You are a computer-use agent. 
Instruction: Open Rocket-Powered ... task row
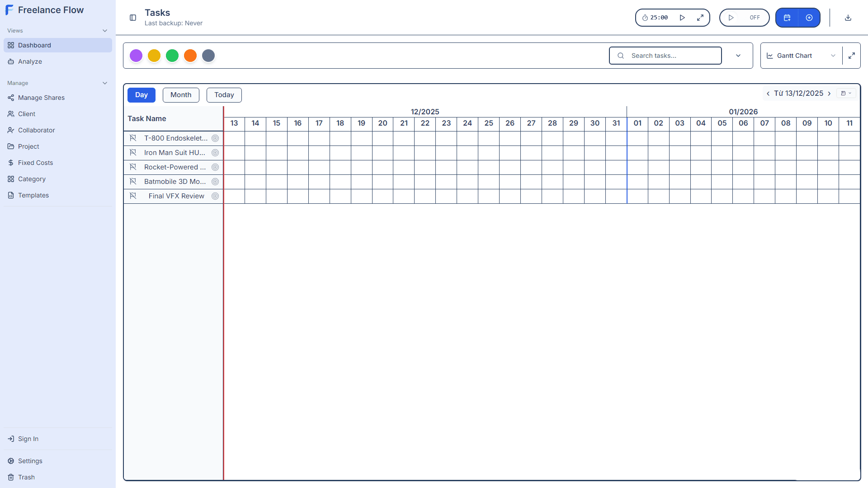tap(175, 167)
